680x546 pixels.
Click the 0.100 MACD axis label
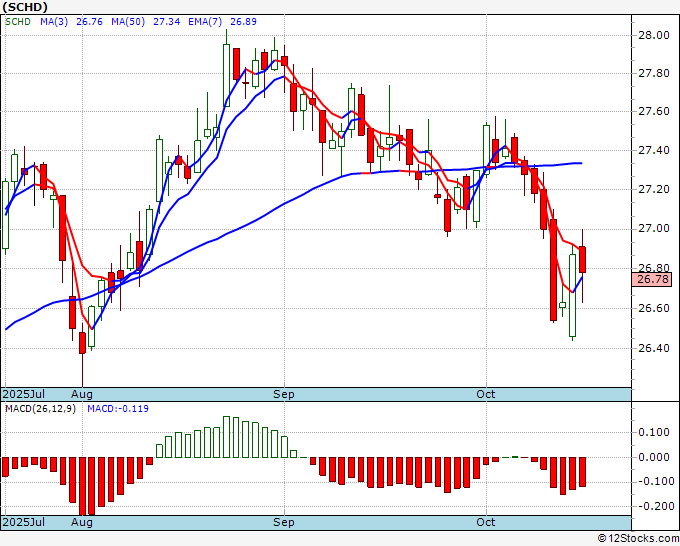[654, 432]
